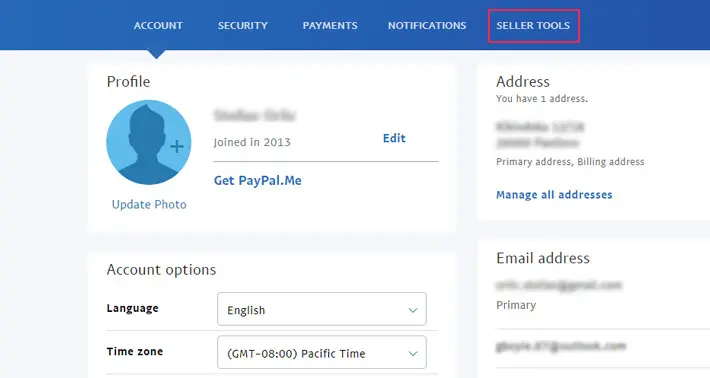Viewport: 710px width, 378px height.
Task: Click the Language dropdown chevron arrow
Action: (413, 311)
